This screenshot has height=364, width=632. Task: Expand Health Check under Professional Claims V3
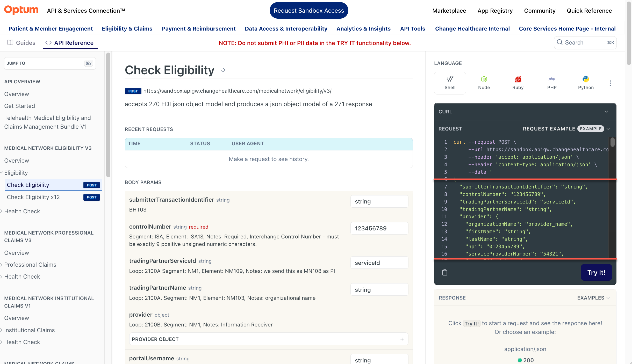[x=2, y=276]
